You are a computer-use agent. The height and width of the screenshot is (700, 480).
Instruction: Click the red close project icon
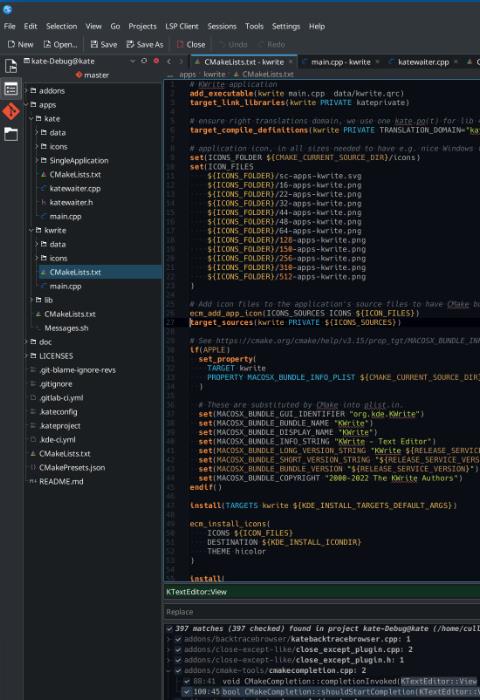coord(156,61)
